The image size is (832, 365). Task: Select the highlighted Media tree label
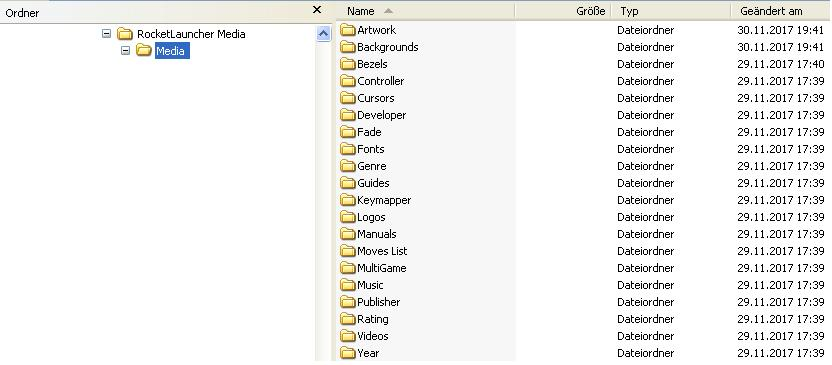[x=172, y=51]
